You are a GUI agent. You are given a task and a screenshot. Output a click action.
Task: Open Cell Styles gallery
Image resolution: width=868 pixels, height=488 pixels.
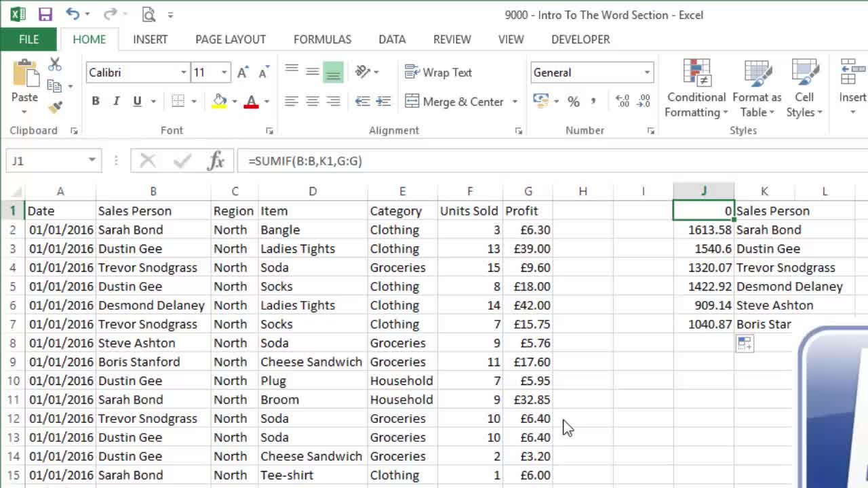click(804, 88)
